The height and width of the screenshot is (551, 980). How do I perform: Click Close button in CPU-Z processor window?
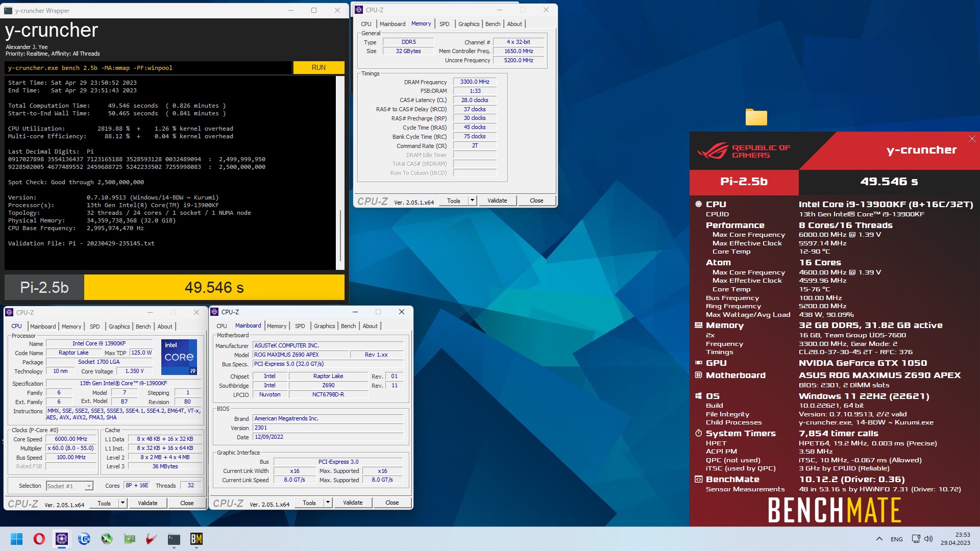point(187,503)
